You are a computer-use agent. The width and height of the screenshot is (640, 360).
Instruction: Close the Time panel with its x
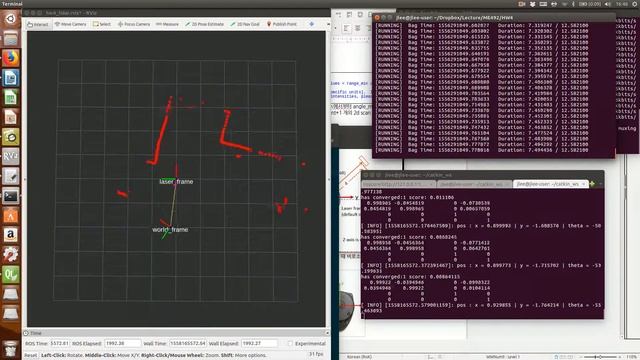pos(327,333)
